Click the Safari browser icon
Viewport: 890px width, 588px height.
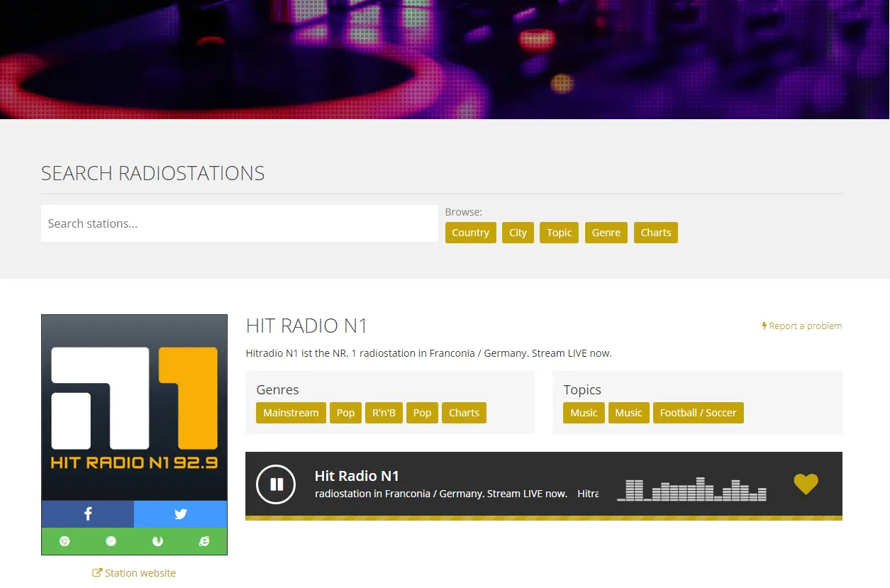click(111, 541)
